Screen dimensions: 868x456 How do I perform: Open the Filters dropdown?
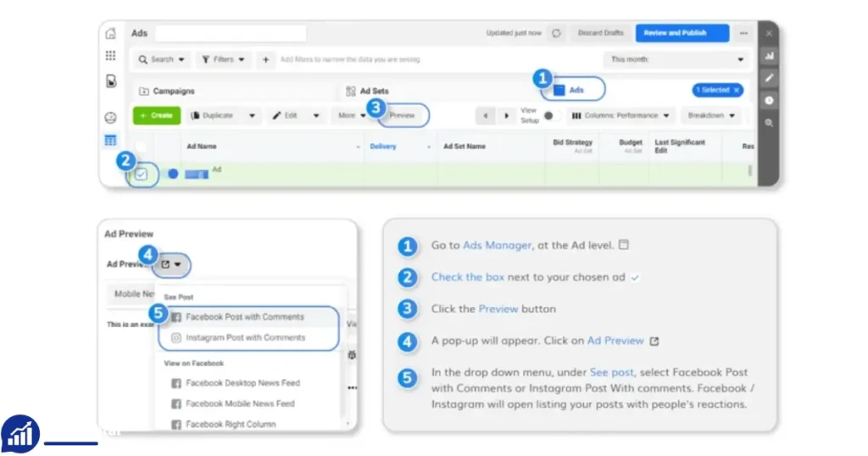(x=223, y=59)
